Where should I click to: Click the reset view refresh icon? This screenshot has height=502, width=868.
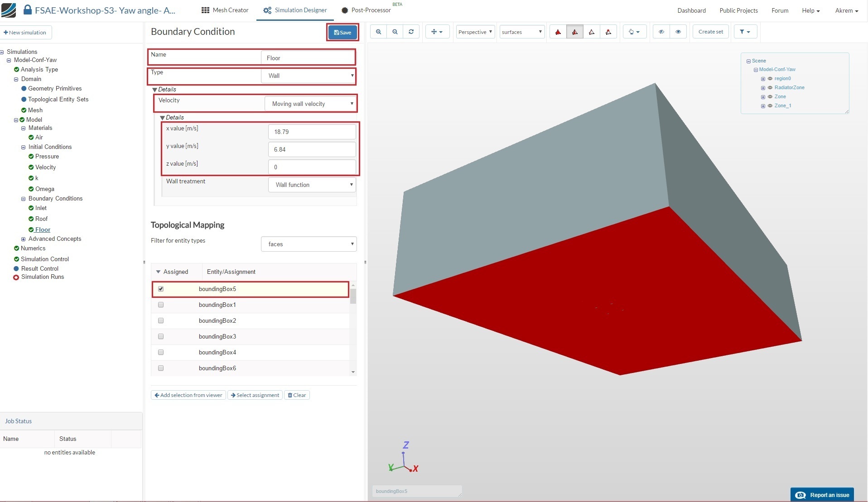click(x=411, y=32)
